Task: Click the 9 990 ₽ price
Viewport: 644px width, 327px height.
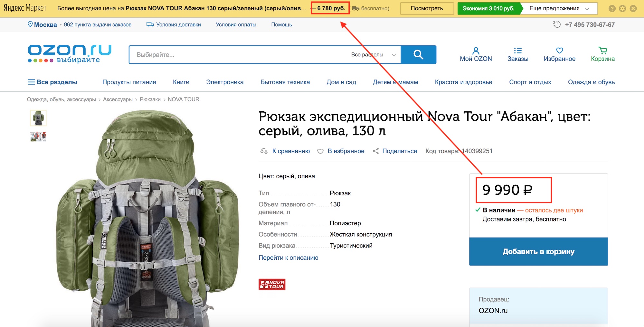Action: coord(507,190)
